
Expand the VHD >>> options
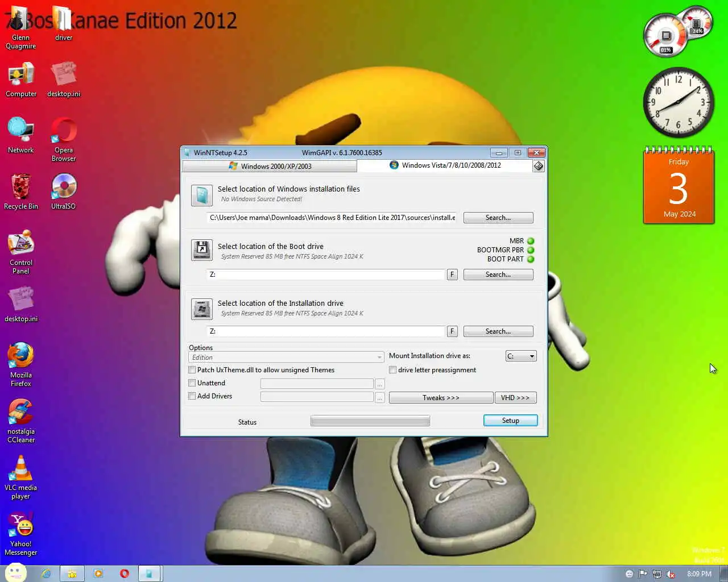[515, 398]
